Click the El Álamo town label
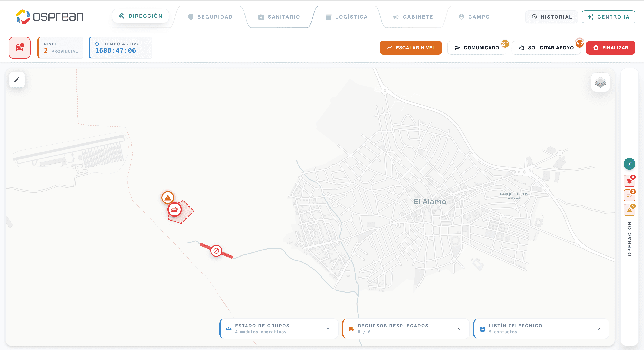The image size is (644, 350). (430, 201)
